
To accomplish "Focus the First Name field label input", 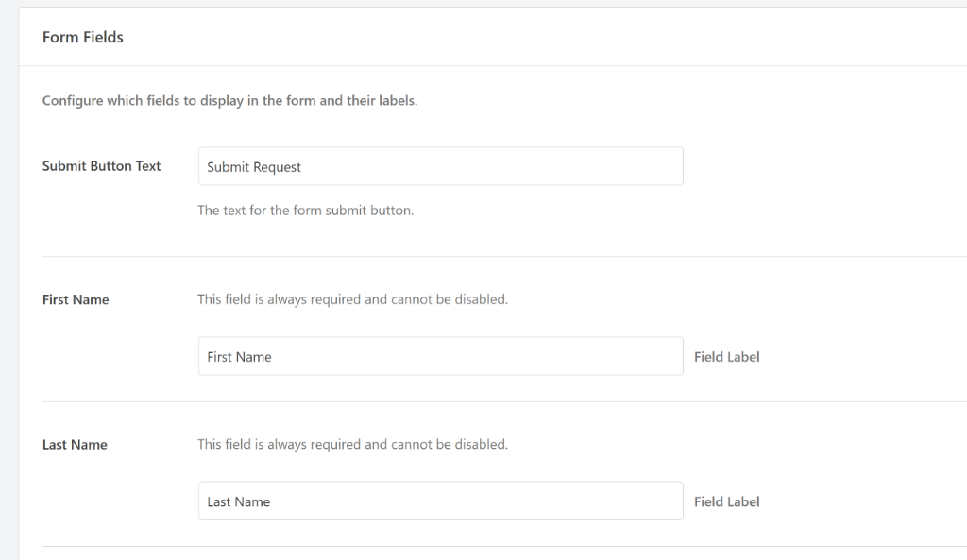I will click(440, 357).
